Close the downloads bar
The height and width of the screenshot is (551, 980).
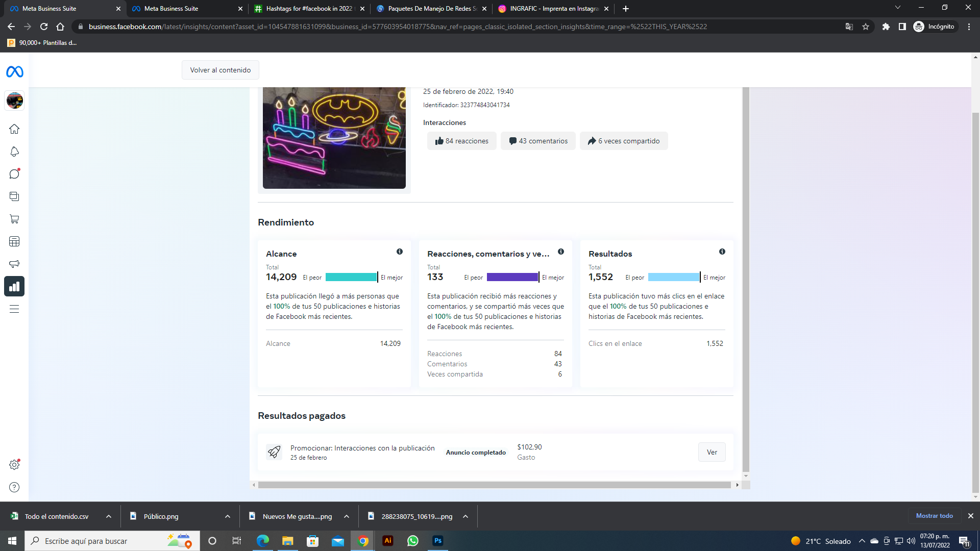[971, 516]
